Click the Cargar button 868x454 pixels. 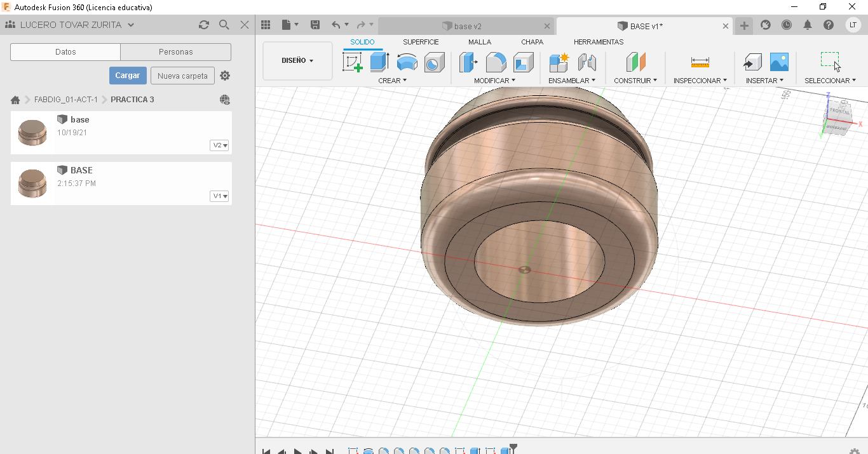pos(128,76)
